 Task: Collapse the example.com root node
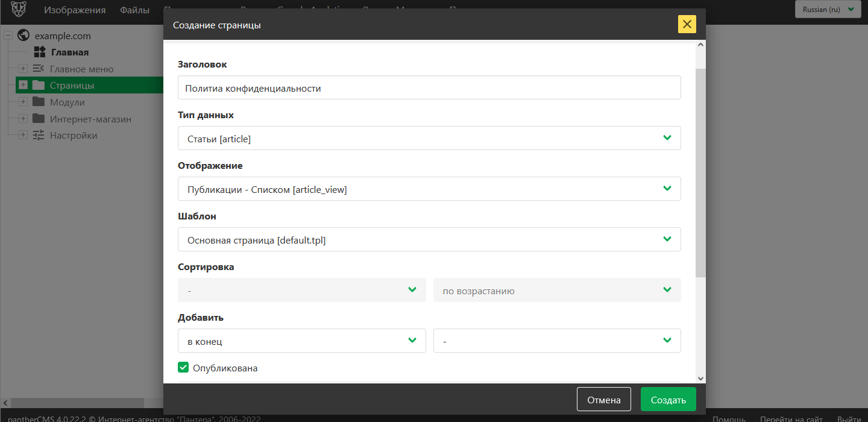[8, 36]
